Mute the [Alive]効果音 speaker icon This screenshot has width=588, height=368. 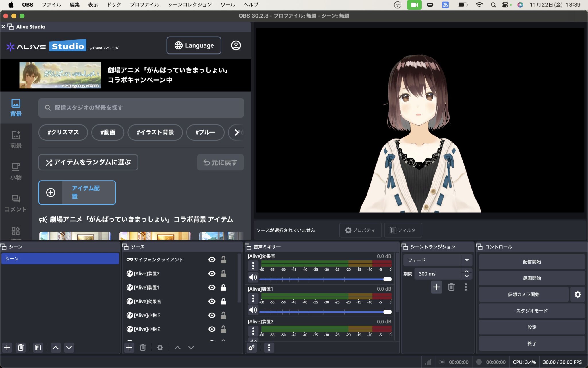tap(253, 277)
